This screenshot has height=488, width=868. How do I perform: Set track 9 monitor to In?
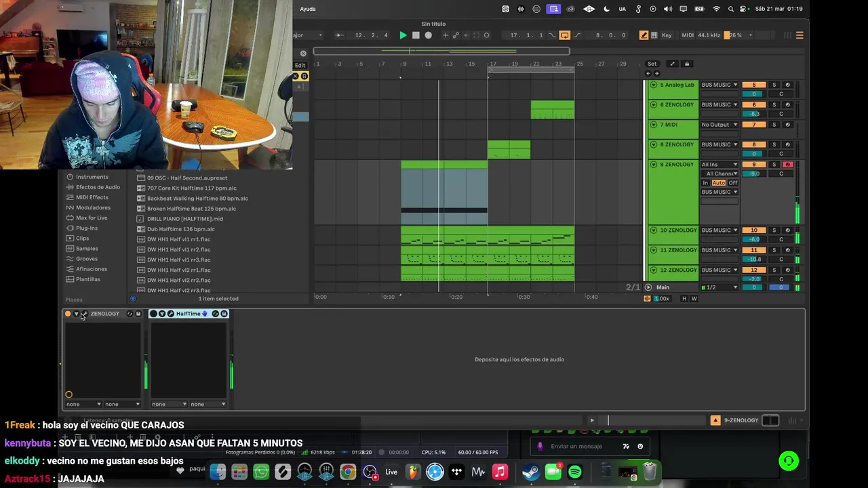tap(705, 183)
